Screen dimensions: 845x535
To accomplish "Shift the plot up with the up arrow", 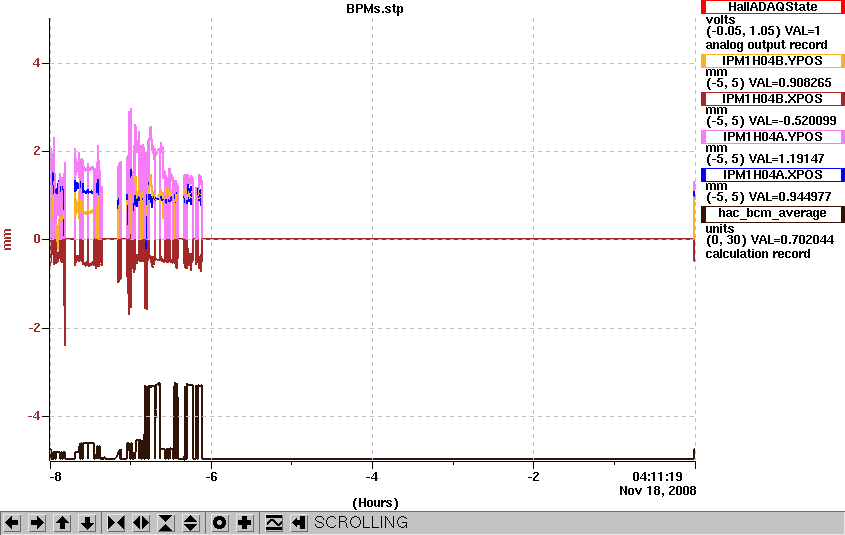I will 63,523.
